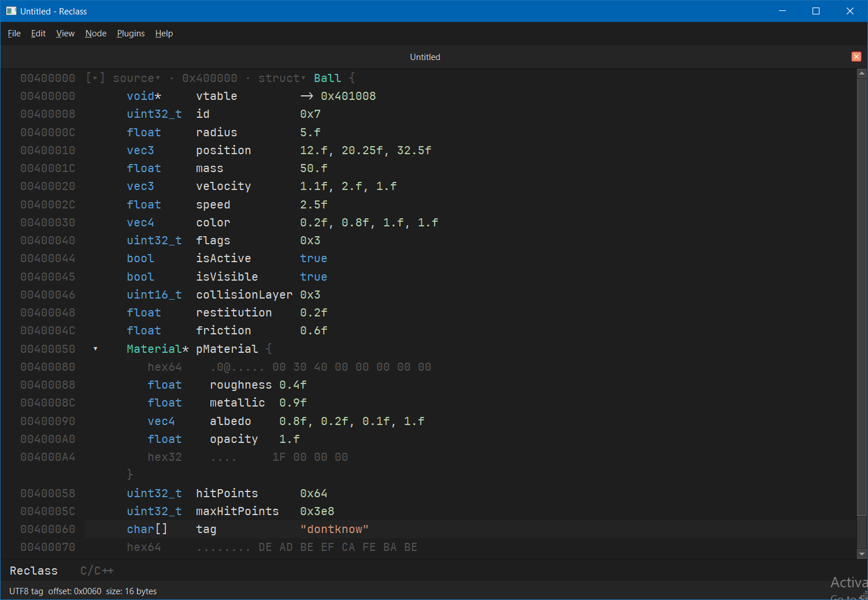Click the vertical scrollbar thumb
The height and width of the screenshot is (600, 868).
tap(862, 297)
